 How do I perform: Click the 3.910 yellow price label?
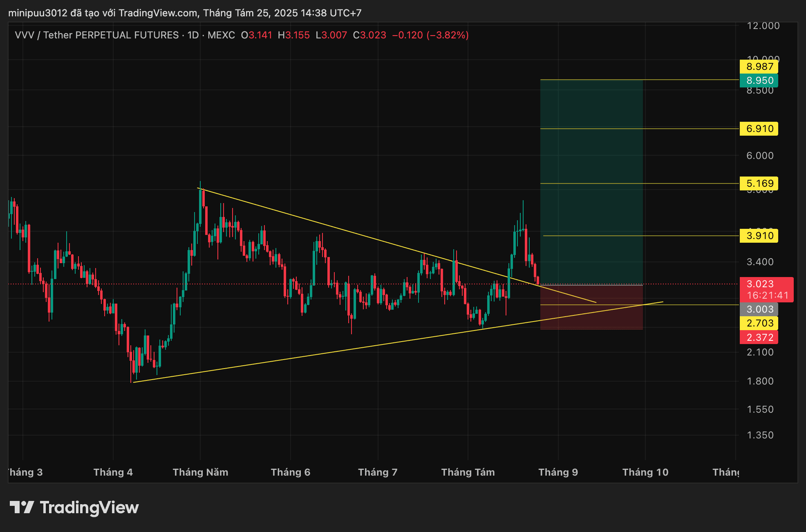click(759, 236)
